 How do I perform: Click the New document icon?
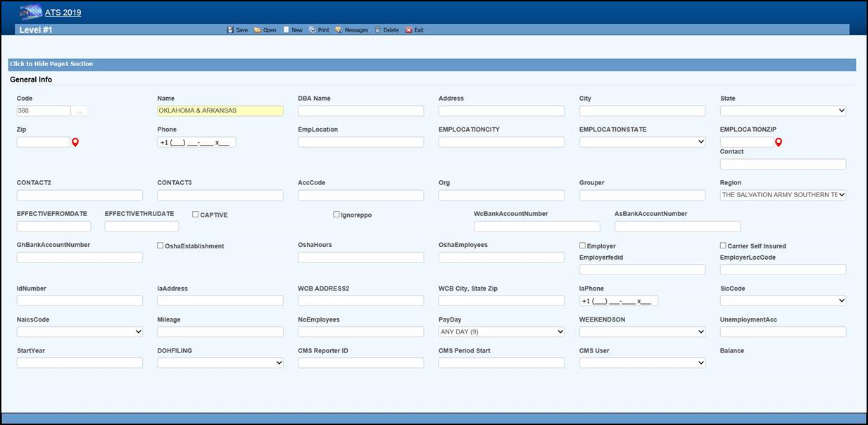coord(286,30)
